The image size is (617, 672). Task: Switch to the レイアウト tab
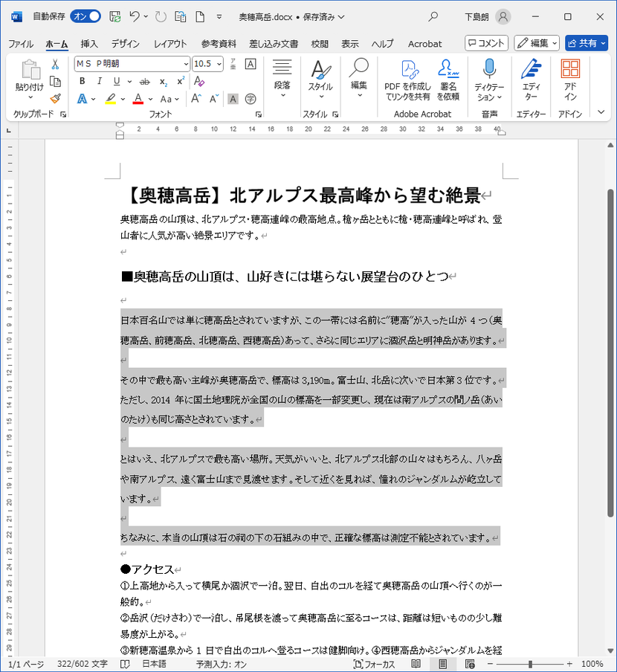pos(170,44)
